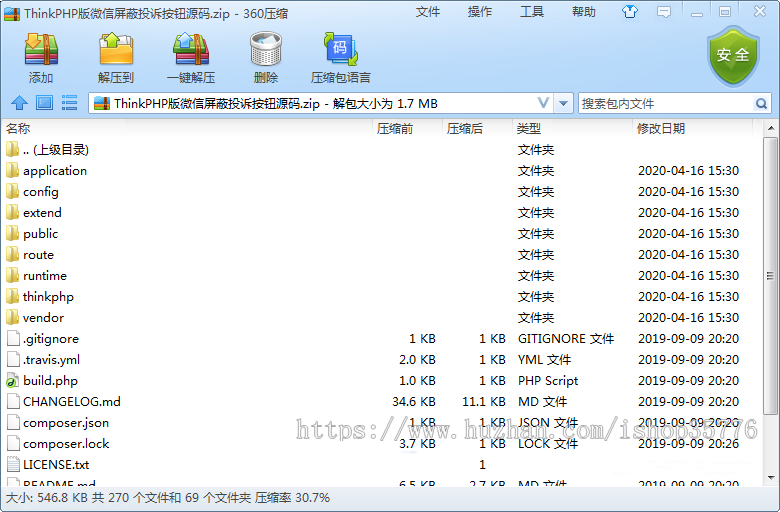Screen dimensions: 780x512
Task: Click the scrollbar down arrow
Action: pyautogui.click(x=771, y=478)
